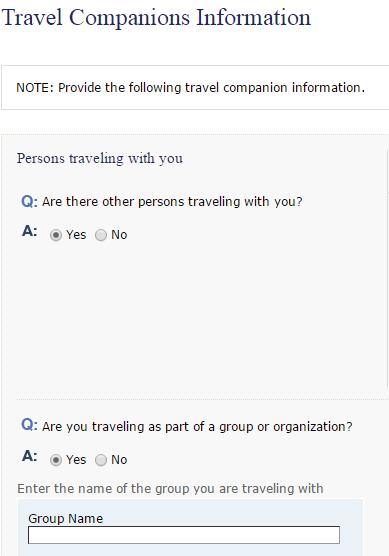
Task: Click the No label text for group question
Action: click(119, 460)
